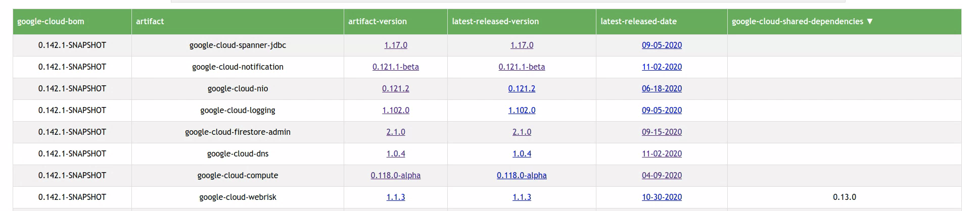Select the google-cloud-spanner-jdbc artifact cell
Screen dimensions: 980x211
pyautogui.click(x=238, y=45)
